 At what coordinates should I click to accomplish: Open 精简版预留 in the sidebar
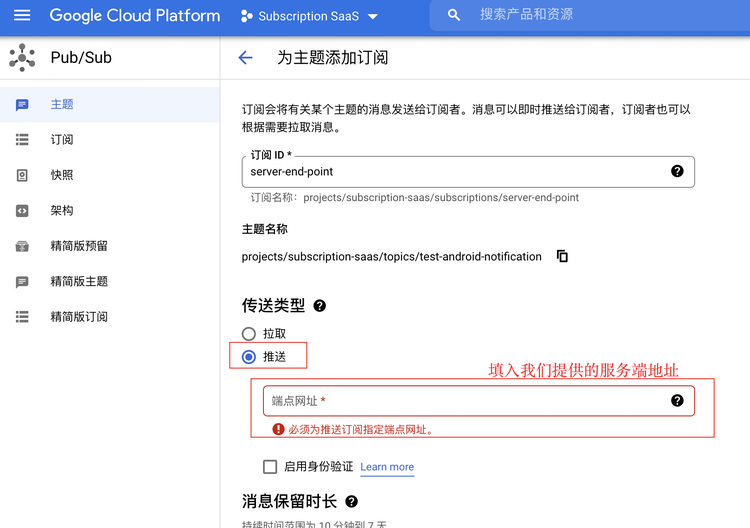(110, 246)
